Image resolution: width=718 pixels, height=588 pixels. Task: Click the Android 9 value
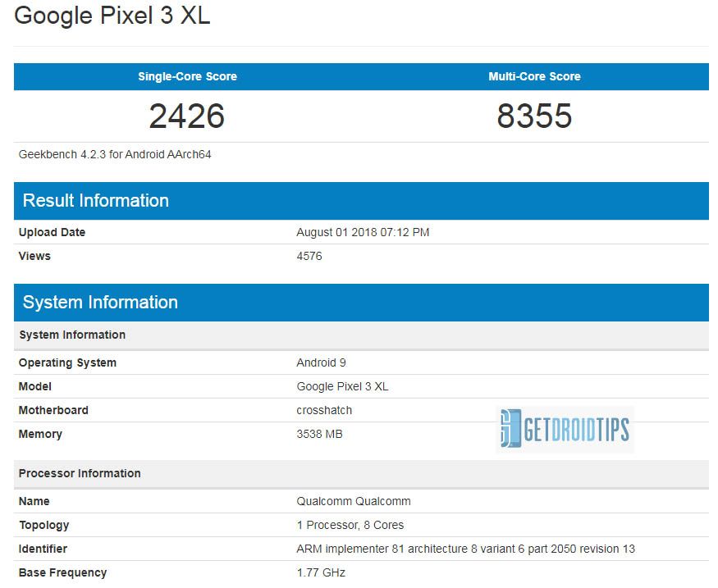click(321, 362)
